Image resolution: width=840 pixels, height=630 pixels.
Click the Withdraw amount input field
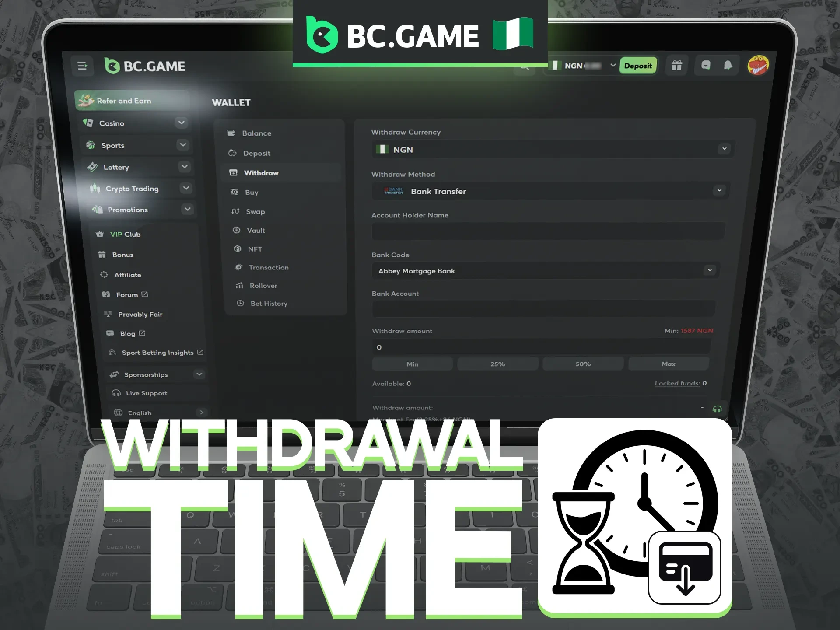coord(542,347)
